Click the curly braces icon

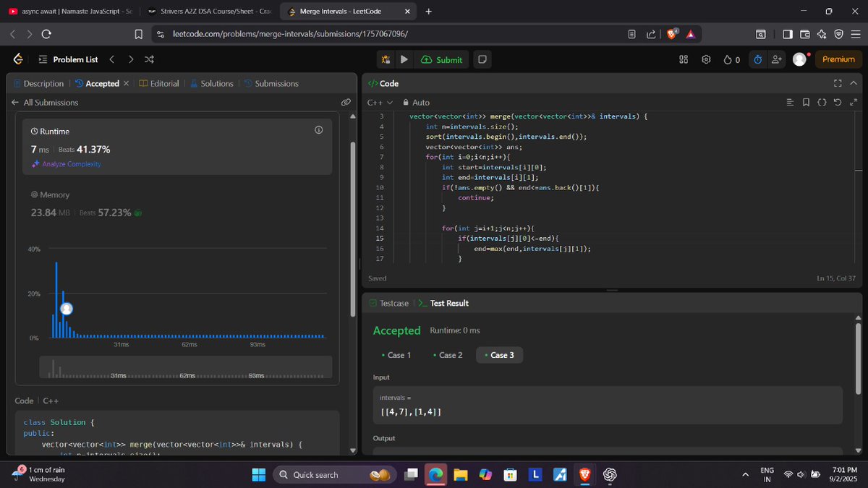(822, 103)
